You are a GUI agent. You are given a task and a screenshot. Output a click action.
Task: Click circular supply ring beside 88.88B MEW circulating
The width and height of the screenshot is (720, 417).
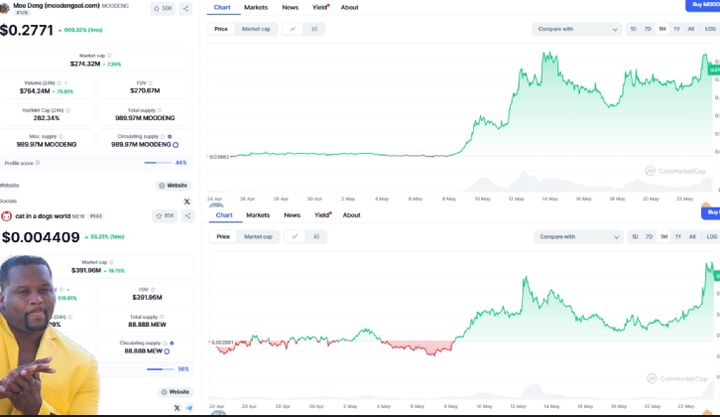(167, 351)
